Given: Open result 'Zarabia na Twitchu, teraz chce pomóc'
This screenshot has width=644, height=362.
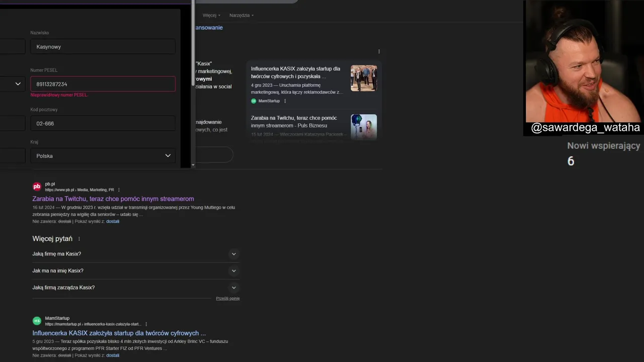Looking at the screenshot, I should coord(113,199).
